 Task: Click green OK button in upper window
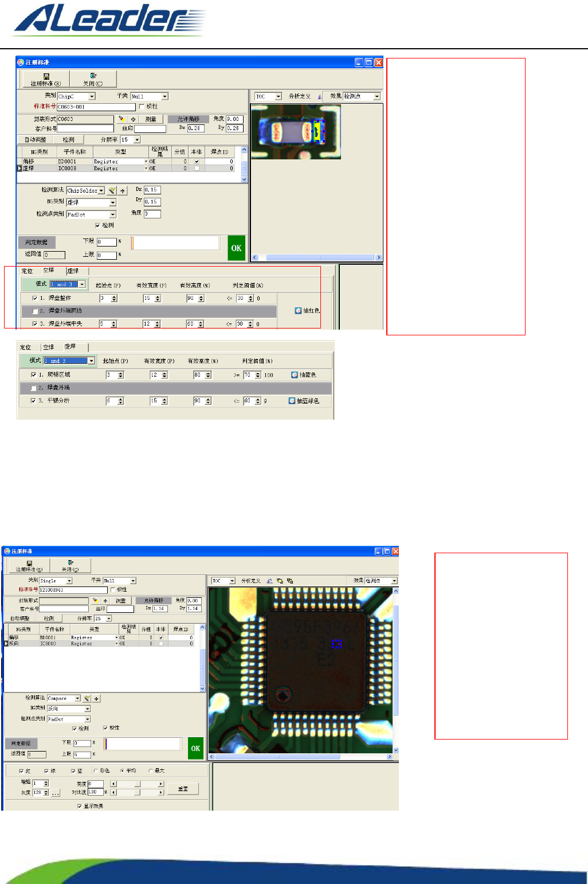coord(236,248)
